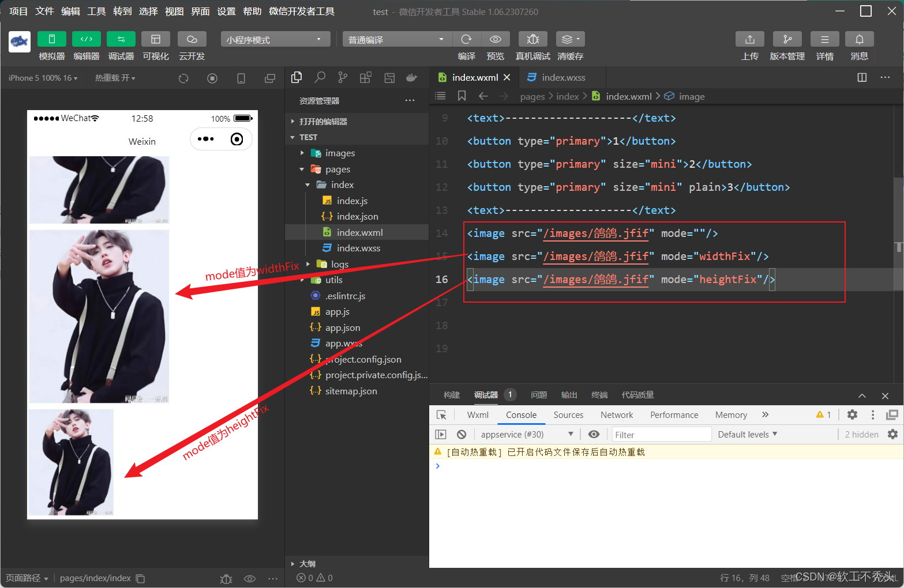Open the 热重载 hot reload dropdown

pos(115,78)
